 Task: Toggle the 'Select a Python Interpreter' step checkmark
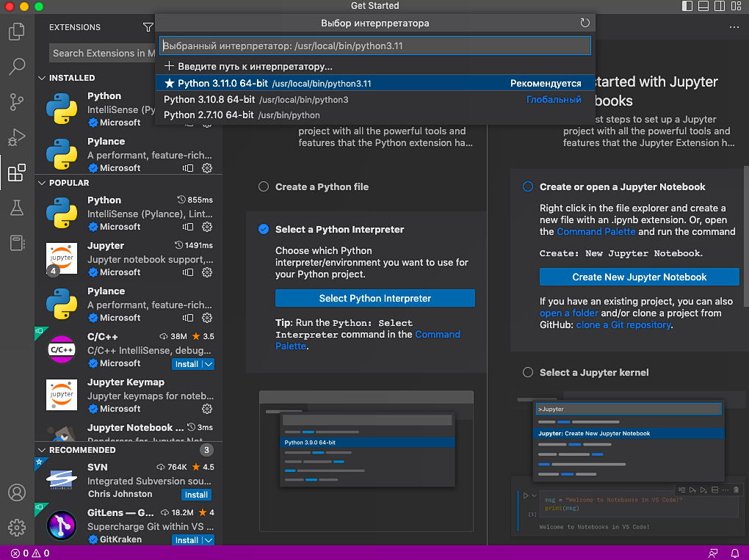264,230
